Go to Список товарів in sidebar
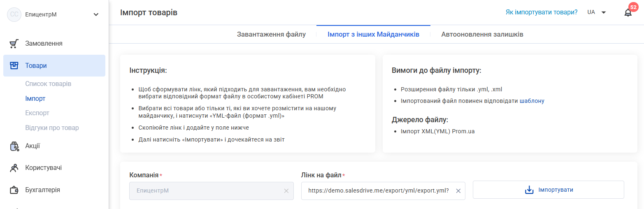The image size is (644, 209). pos(48,84)
